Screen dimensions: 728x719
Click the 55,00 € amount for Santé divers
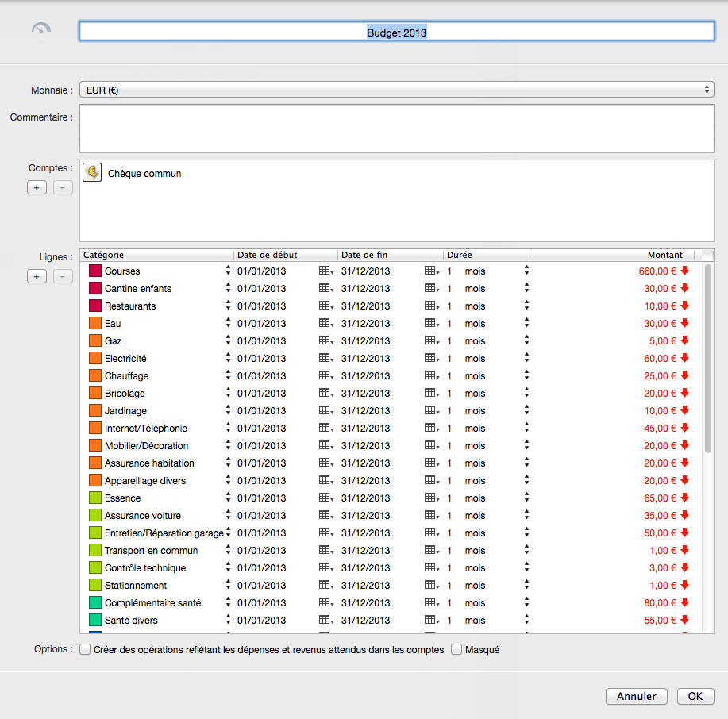tap(660, 621)
